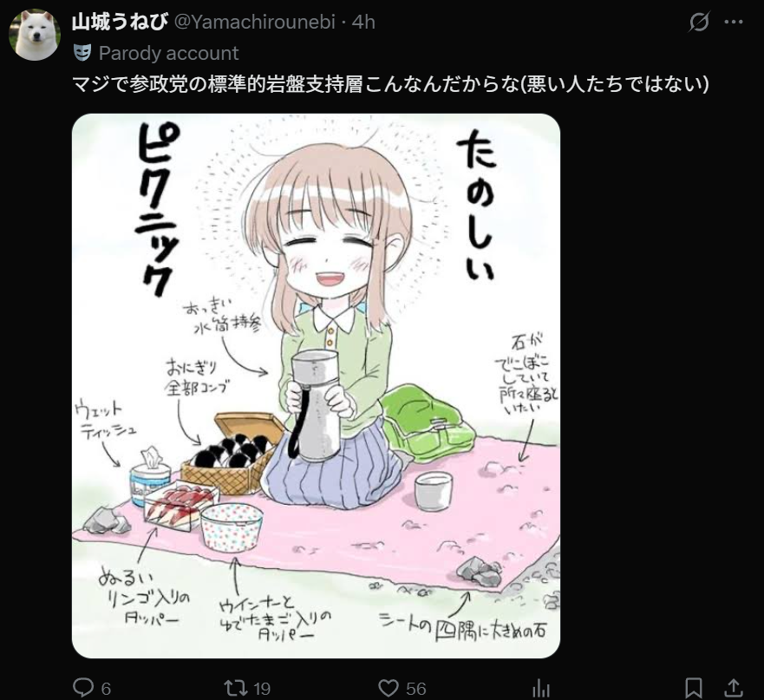Click the reply speech bubble icon

83,688
